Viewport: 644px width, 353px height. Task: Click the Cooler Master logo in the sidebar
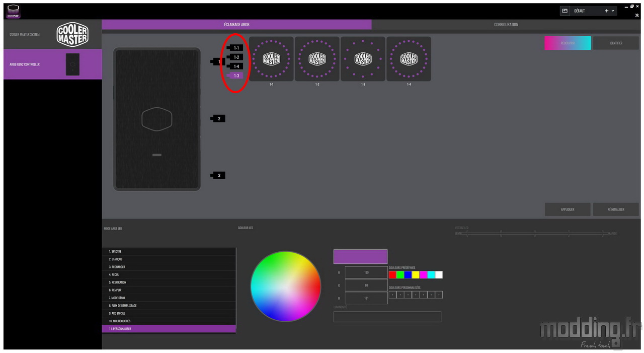pos(72,35)
